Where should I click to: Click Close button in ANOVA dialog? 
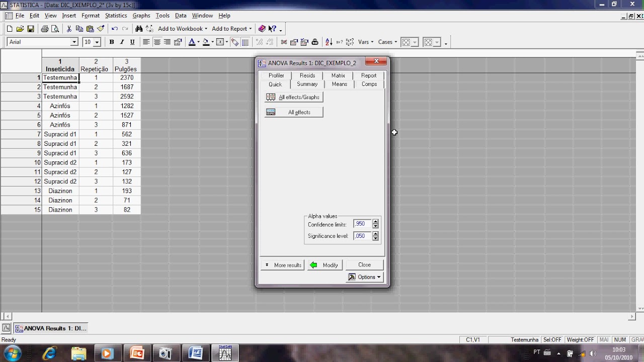click(x=365, y=265)
